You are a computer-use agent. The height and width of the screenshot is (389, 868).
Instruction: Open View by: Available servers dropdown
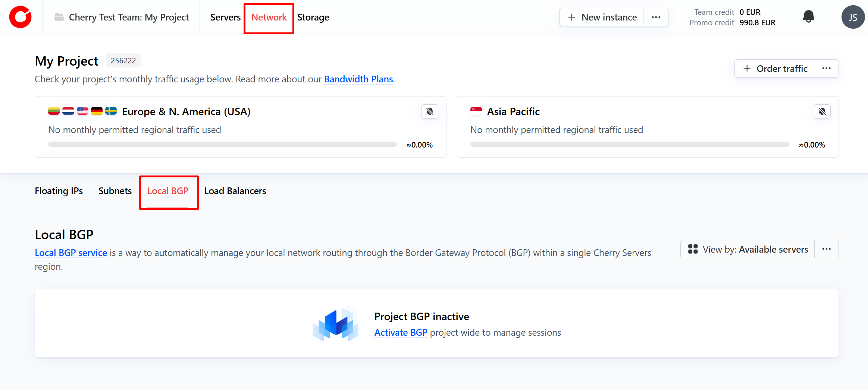tap(748, 249)
